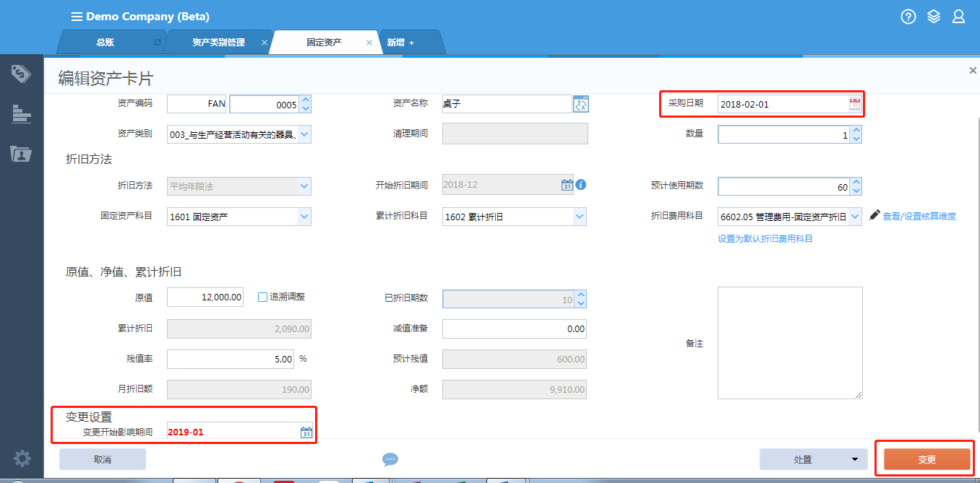This screenshot has width=980, height=483.
Task: Open the contacts folder sidebar icon
Action: 21,153
